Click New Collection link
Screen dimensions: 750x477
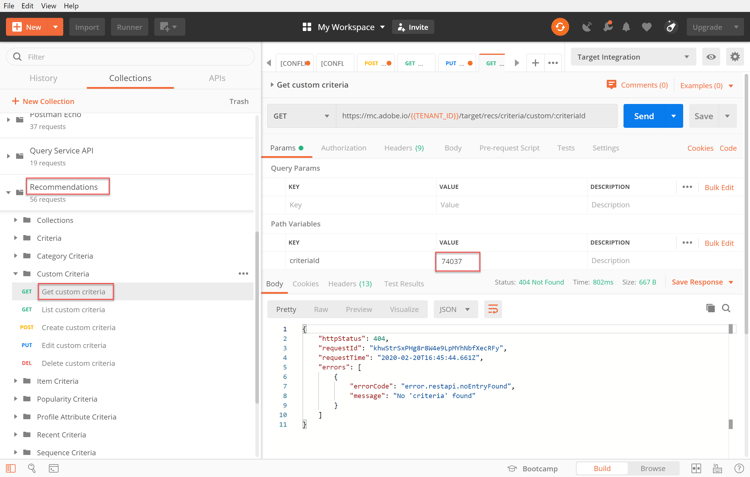pos(43,101)
